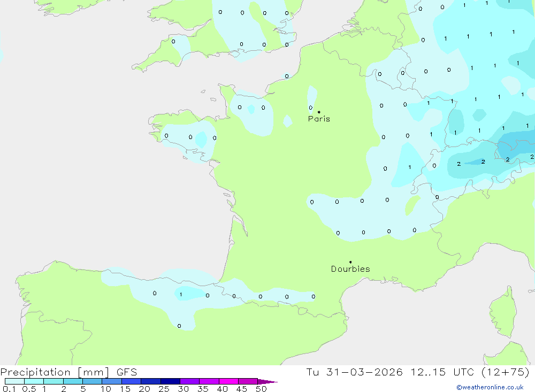Click the legend value 40

coord(222,389)
